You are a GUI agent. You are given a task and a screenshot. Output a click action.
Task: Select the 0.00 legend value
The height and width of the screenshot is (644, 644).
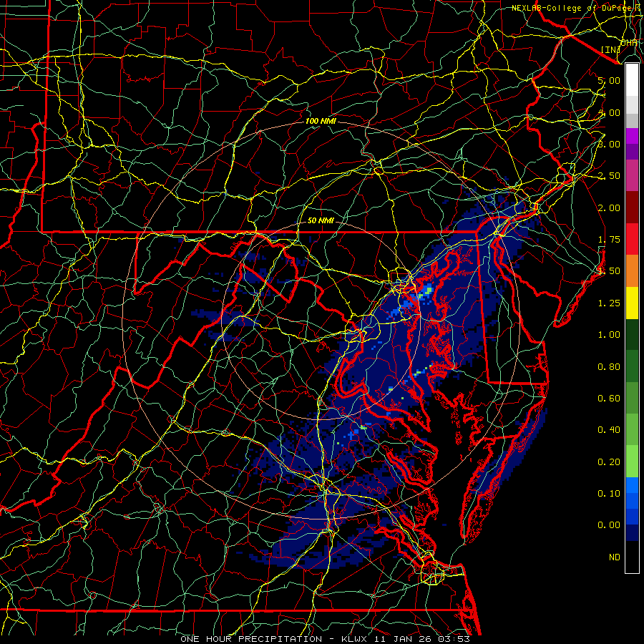pyautogui.click(x=609, y=525)
